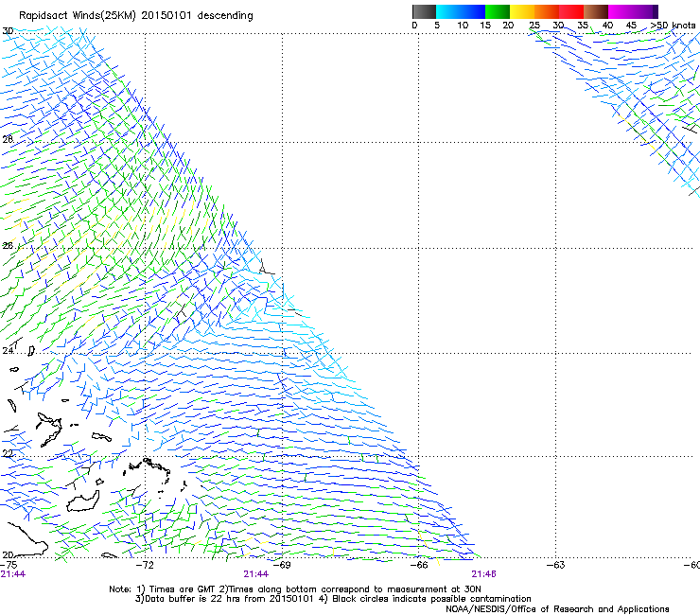700x615 pixels.
Task: Click the yellow 20–25 knots legend segment
Action: pos(522,11)
